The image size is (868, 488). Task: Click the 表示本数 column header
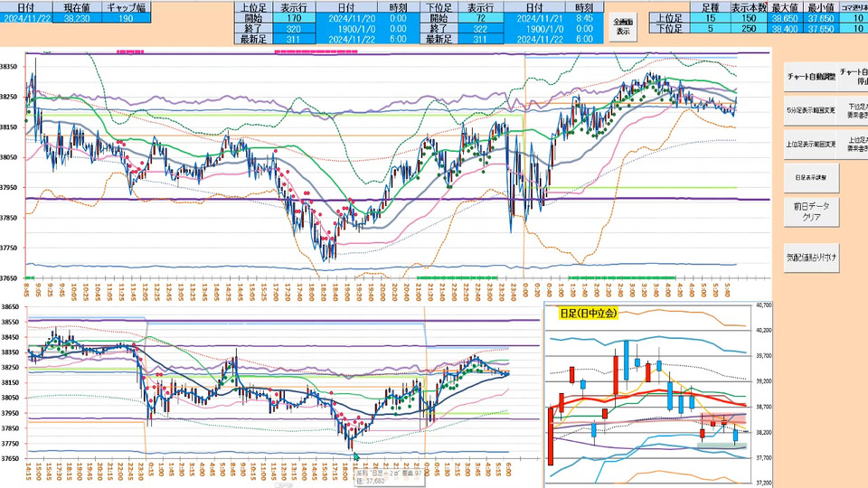tap(749, 8)
